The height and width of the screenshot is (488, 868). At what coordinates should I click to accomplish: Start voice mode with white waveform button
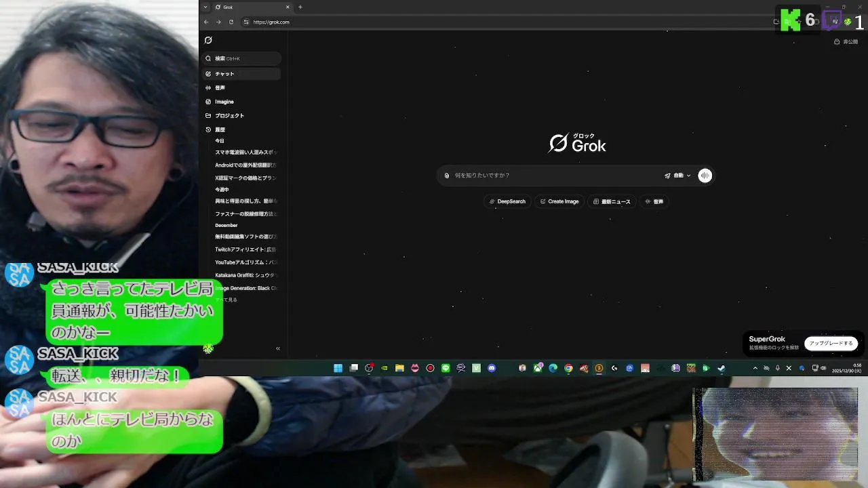click(x=705, y=176)
